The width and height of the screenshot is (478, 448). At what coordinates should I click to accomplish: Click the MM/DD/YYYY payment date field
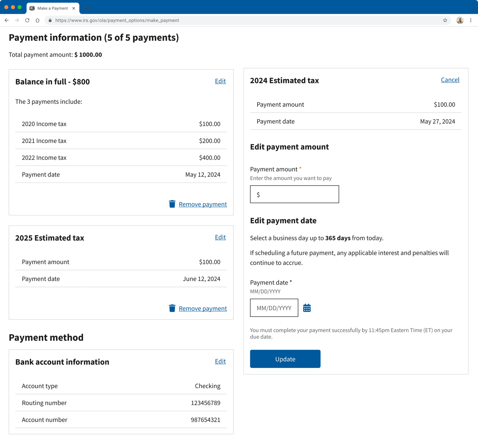tap(274, 308)
